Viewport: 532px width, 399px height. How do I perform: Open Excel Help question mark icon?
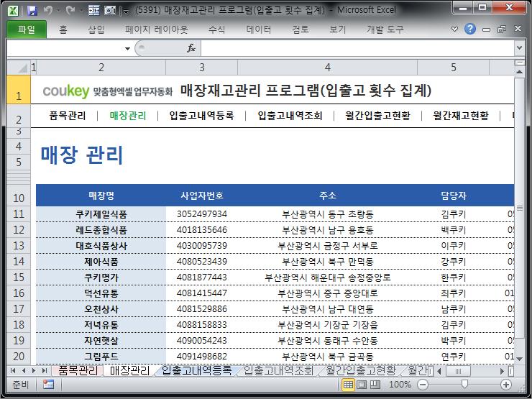click(470, 29)
